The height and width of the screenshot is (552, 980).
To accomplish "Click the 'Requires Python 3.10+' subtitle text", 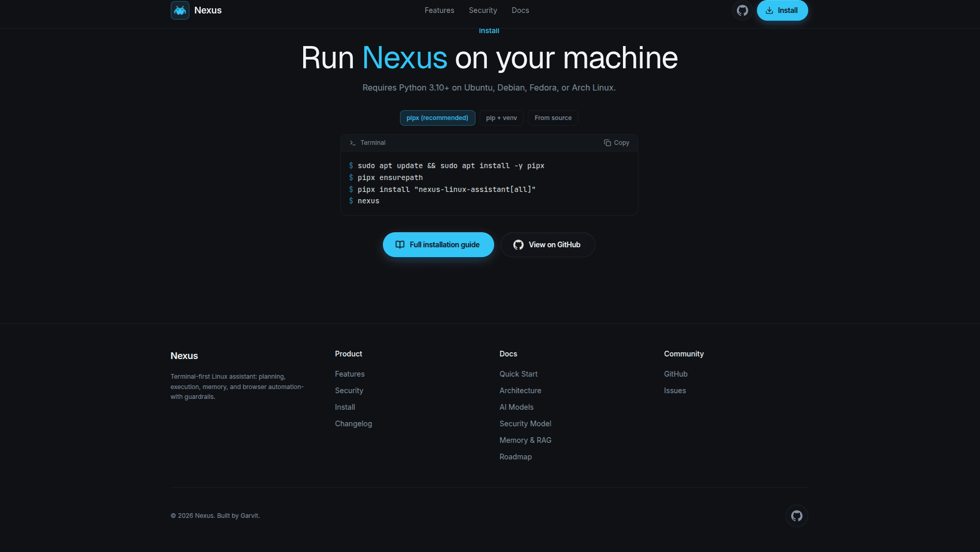I will point(489,87).
